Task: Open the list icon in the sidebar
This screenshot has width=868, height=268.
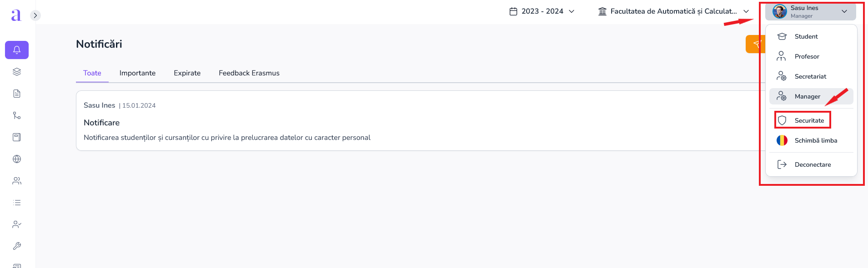Action: (17, 203)
